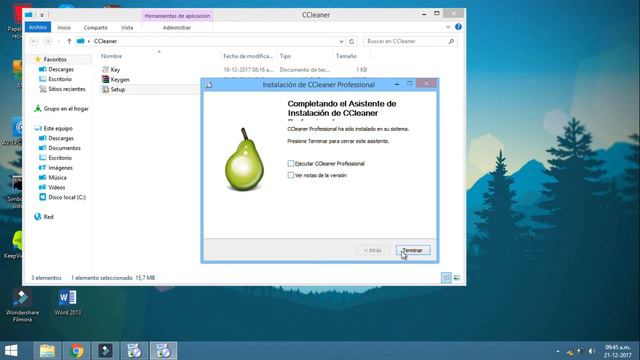
Task: Click the disabled Atrás button
Action: (372, 250)
